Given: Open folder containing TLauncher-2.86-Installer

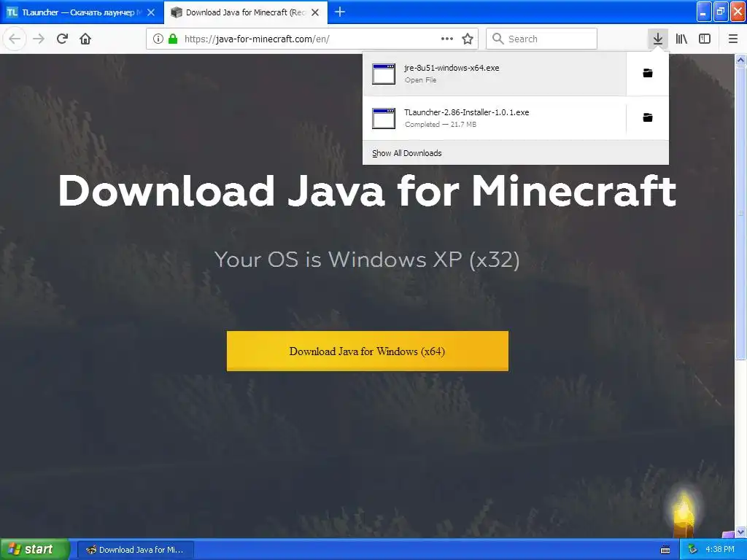Looking at the screenshot, I should (x=648, y=117).
